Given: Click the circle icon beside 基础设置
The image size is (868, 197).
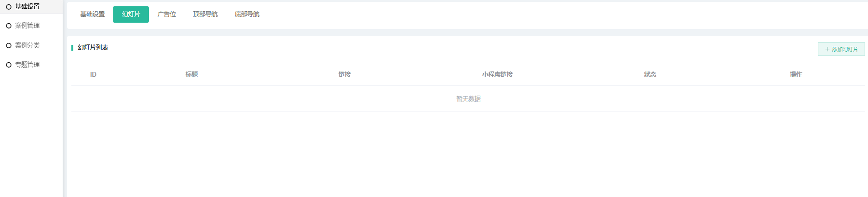Looking at the screenshot, I should tap(9, 7).
